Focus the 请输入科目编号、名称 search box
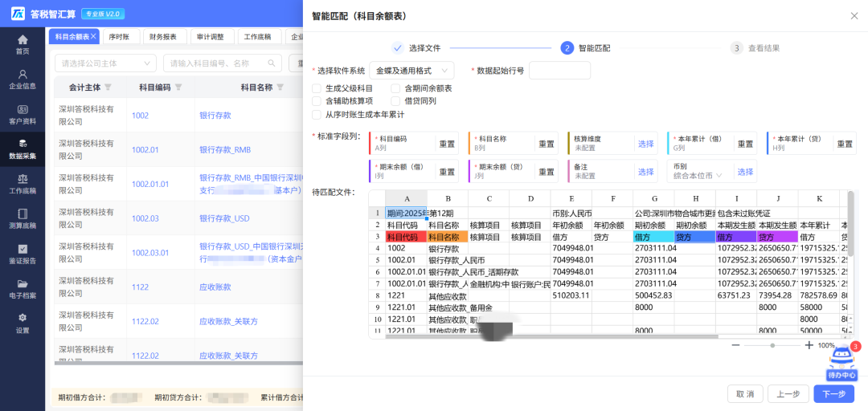This screenshot has height=411, width=868. (223, 63)
